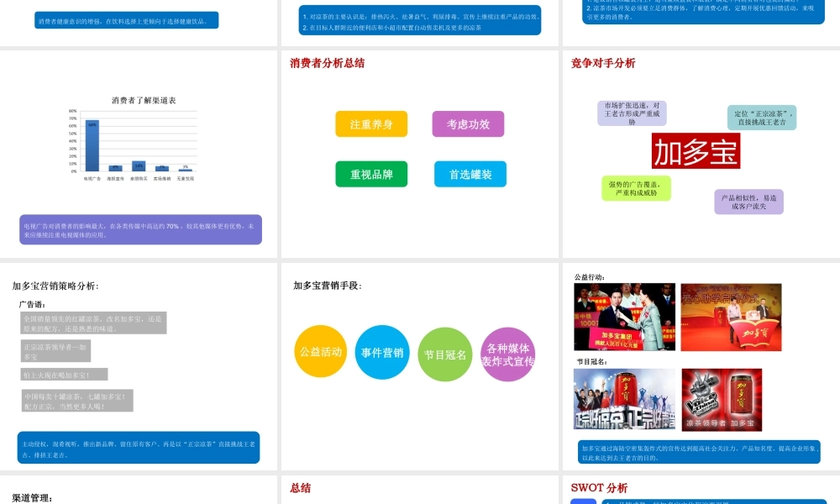Viewport: 840px width, 504px height.
Task: Click the 亲朋购买 bar in the chart
Action: [x=139, y=166]
